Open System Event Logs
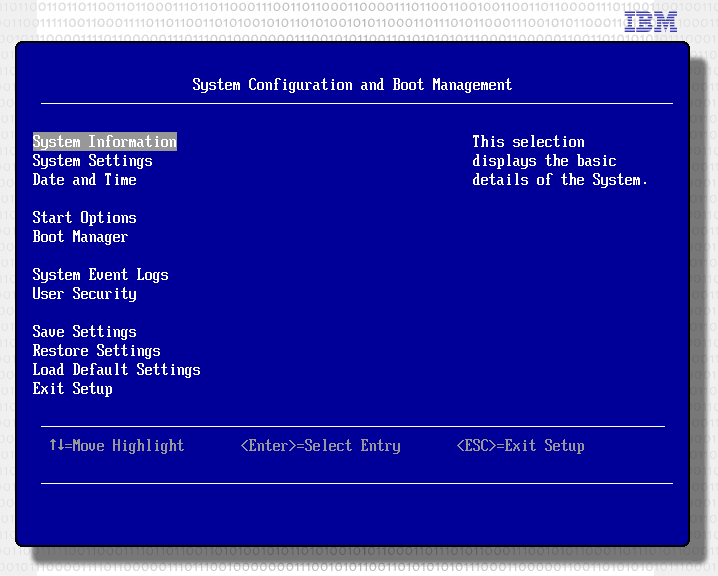The height and width of the screenshot is (576, 718). 101,275
